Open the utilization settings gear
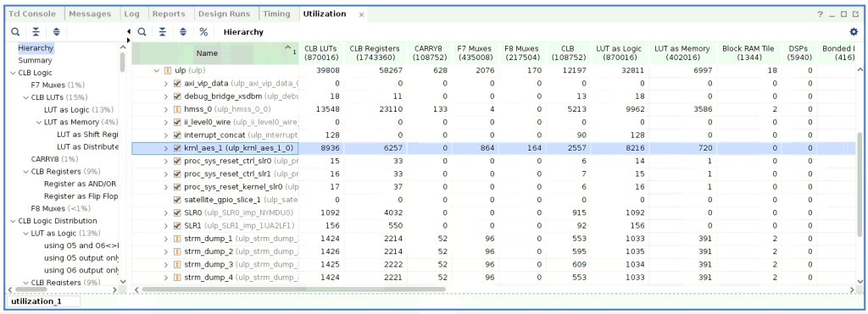 [x=854, y=32]
